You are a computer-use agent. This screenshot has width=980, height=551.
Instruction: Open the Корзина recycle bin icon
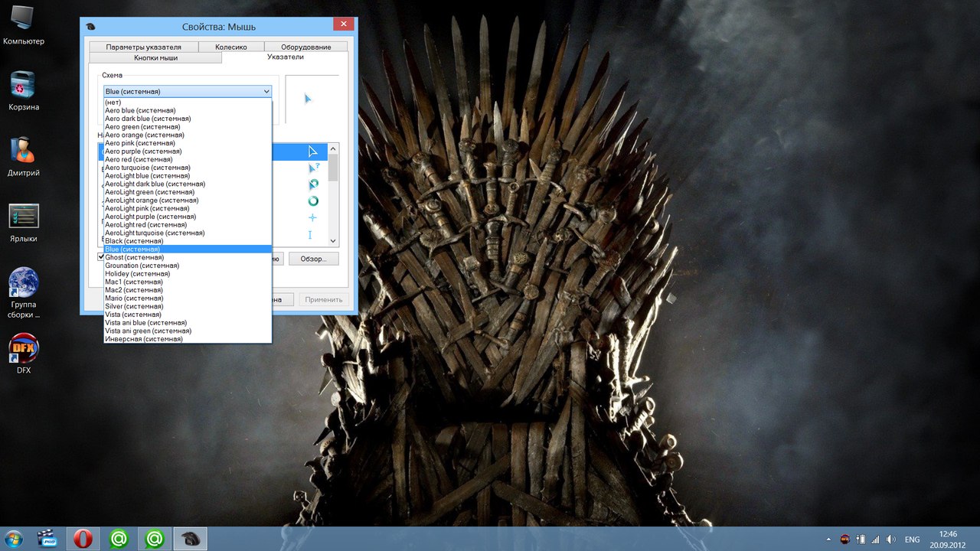[24, 90]
